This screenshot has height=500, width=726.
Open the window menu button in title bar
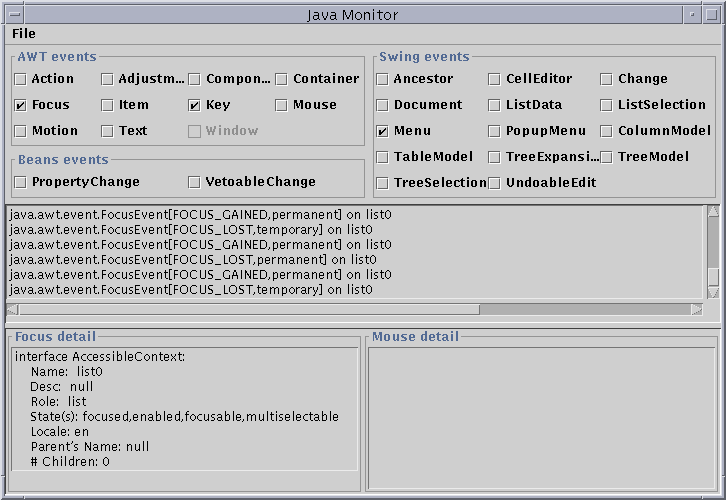click(x=14, y=14)
